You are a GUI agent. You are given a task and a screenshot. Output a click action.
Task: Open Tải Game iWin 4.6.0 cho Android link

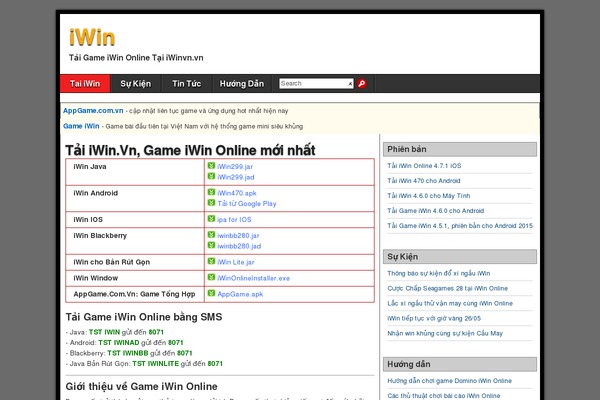435,211
